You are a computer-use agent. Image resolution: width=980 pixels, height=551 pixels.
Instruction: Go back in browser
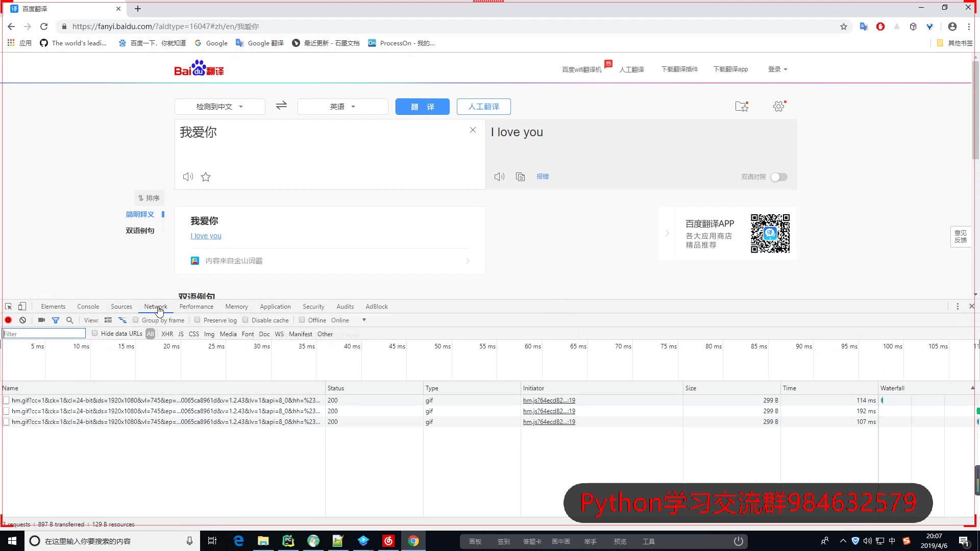click(11, 27)
